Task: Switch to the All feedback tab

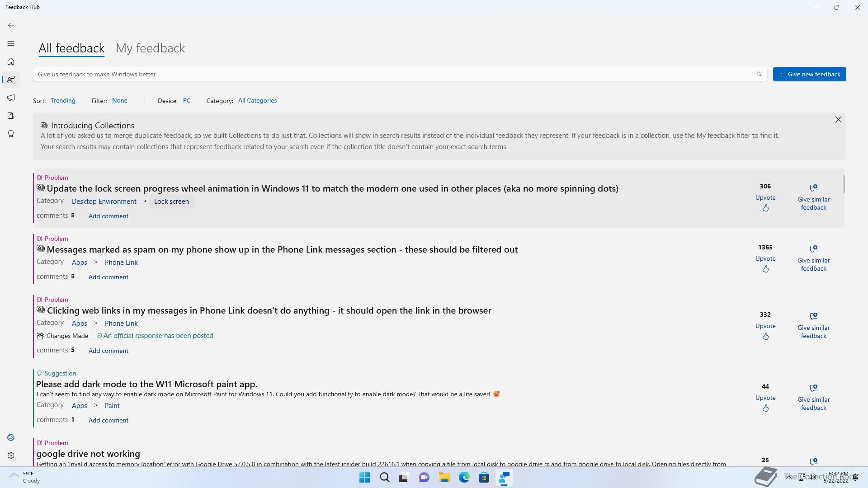Action: (x=71, y=48)
